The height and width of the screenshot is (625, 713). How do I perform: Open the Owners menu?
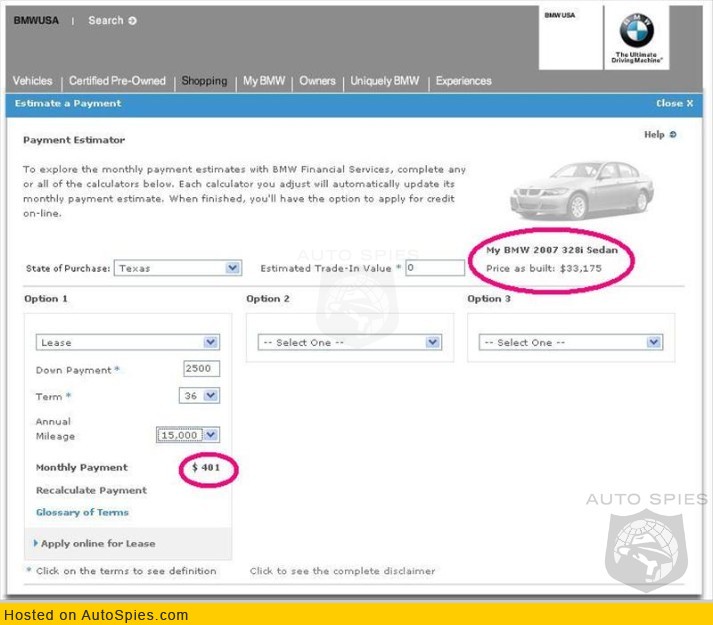pos(317,81)
